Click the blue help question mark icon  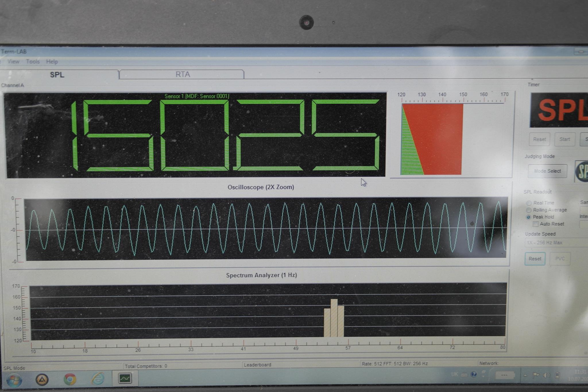coord(474,374)
